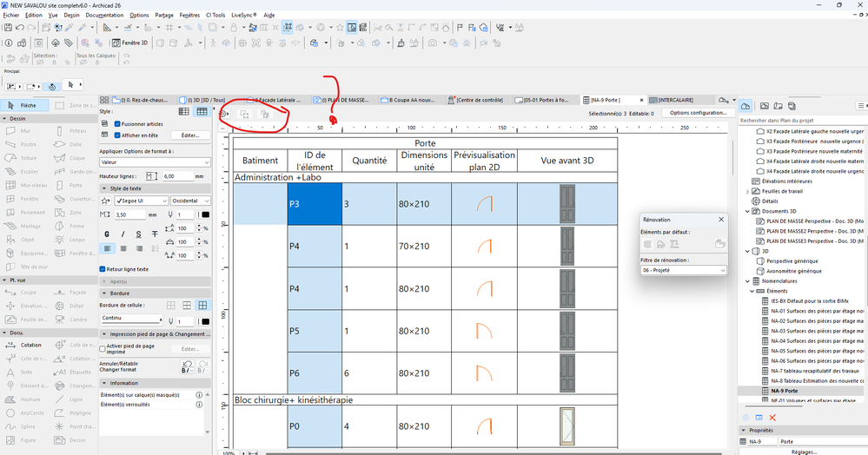This screenshot has height=455, width=868.
Task: Open the Segoe UI font dropdown
Action: pos(143,201)
